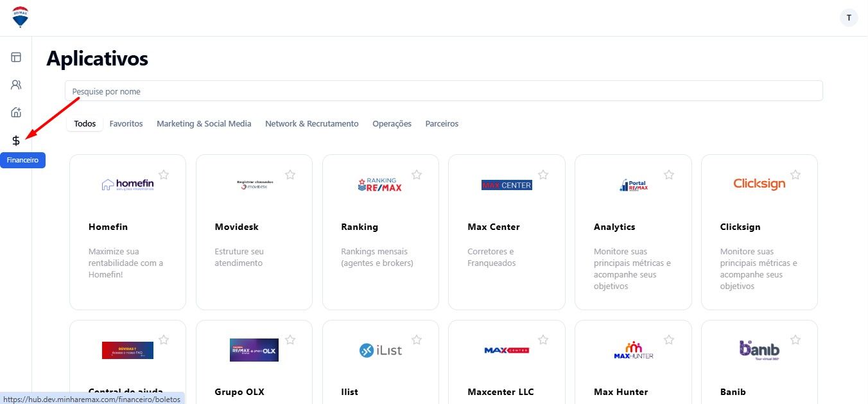Open the Ranking app title
This screenshot has width=868, height=404.
[360, 227]
